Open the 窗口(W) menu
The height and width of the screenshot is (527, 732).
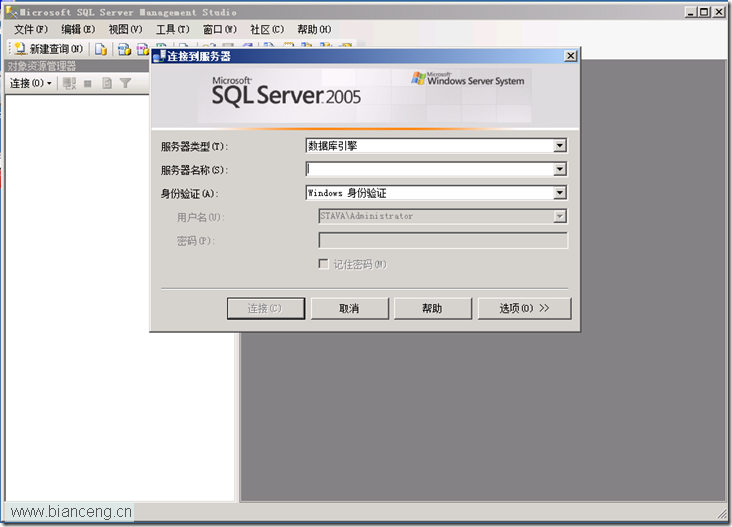point(220,29)
